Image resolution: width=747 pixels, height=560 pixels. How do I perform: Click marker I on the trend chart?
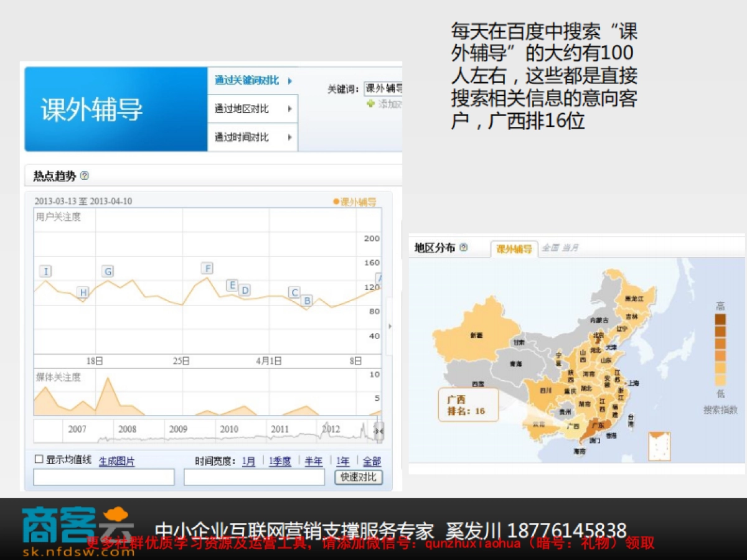[x=45, y=271]
